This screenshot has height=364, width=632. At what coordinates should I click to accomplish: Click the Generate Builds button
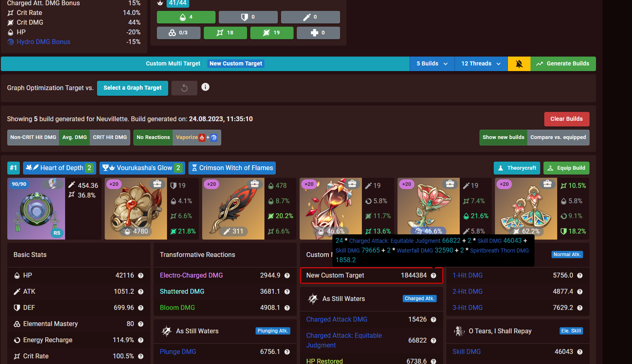tap(563, 64)
